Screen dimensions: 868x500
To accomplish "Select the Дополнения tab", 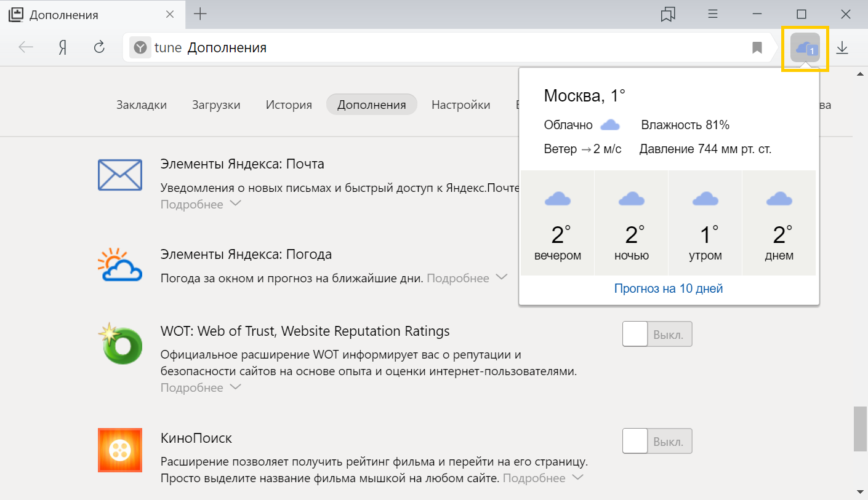I will tap(372, 105).
